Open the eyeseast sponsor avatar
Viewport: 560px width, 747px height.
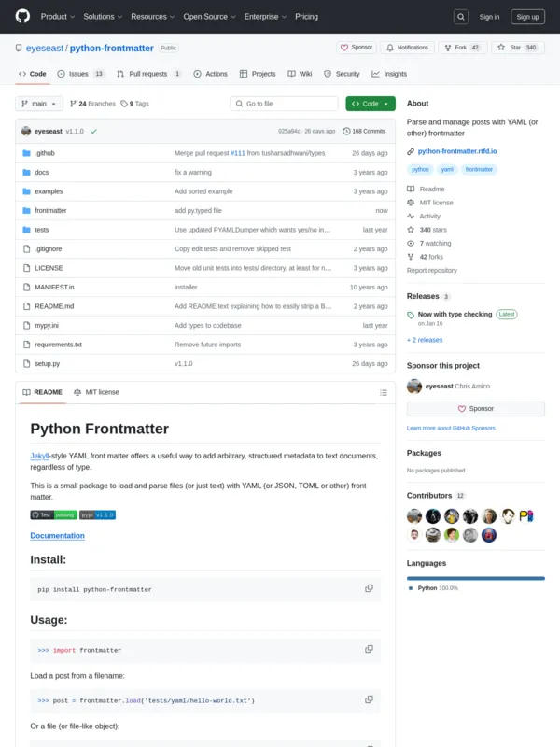414,387
